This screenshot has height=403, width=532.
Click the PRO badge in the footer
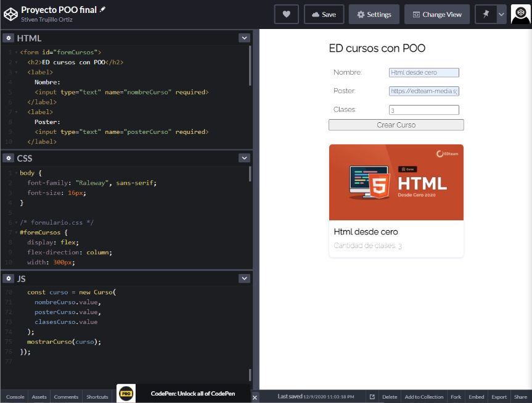coord(125,393)
